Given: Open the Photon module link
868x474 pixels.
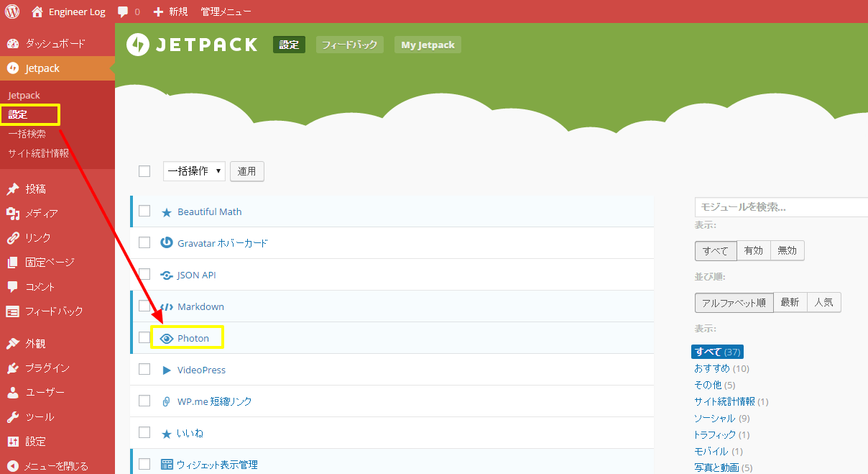Looking at the screenshot, I should click(193, 338).
